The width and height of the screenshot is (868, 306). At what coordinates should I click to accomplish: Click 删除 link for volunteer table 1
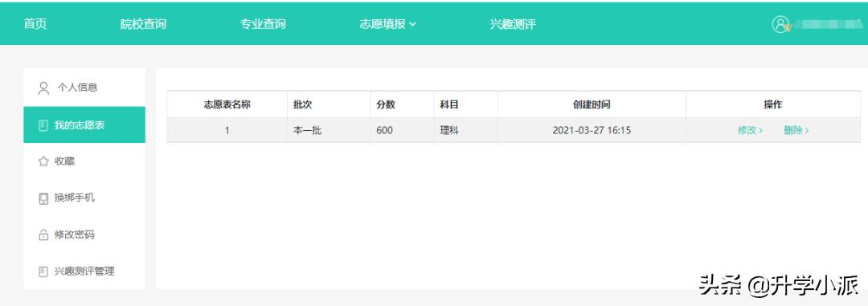click(x=796, y=131)
